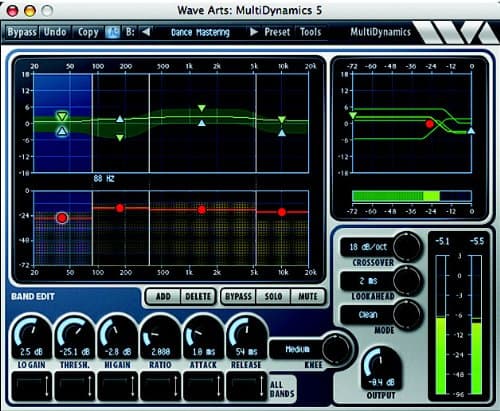This screenshot has height=411, width=500.
Task: Select the mid band green down-triangle handle
Action: point(202,108)
